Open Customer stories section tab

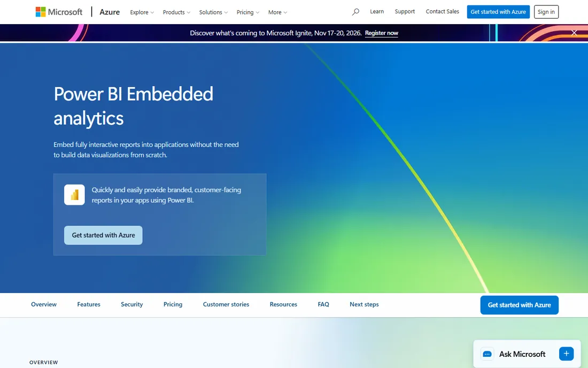pos(226,304)
